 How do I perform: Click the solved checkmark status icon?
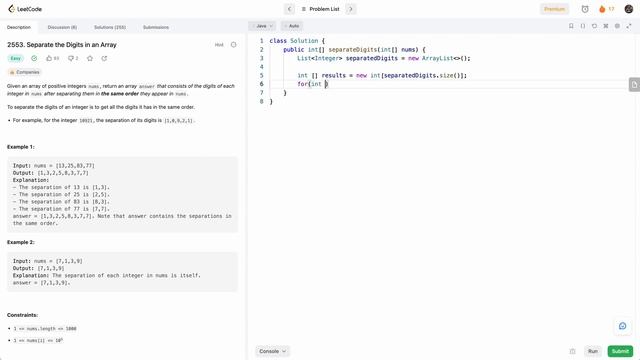point(34,58)
